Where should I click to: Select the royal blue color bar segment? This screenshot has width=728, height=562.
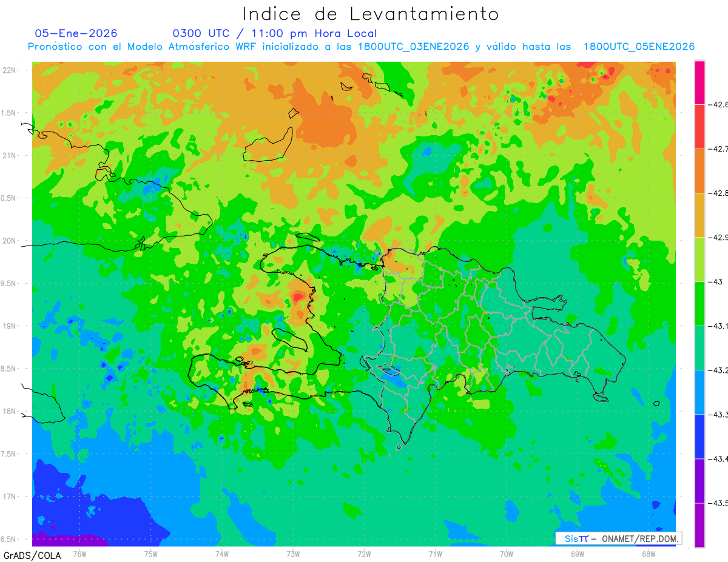click(699, 437)
